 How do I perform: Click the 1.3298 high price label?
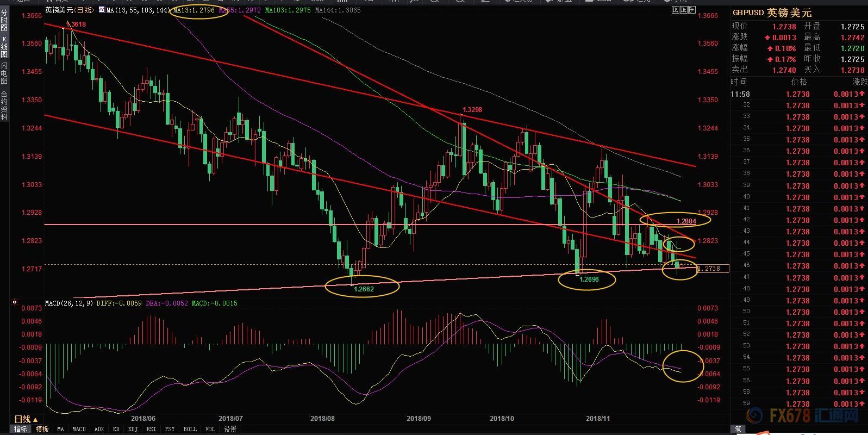pos(472,110)
